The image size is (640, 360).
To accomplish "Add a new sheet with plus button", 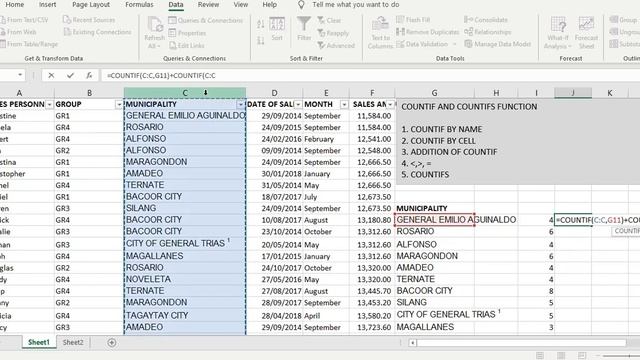I will 111,342.
